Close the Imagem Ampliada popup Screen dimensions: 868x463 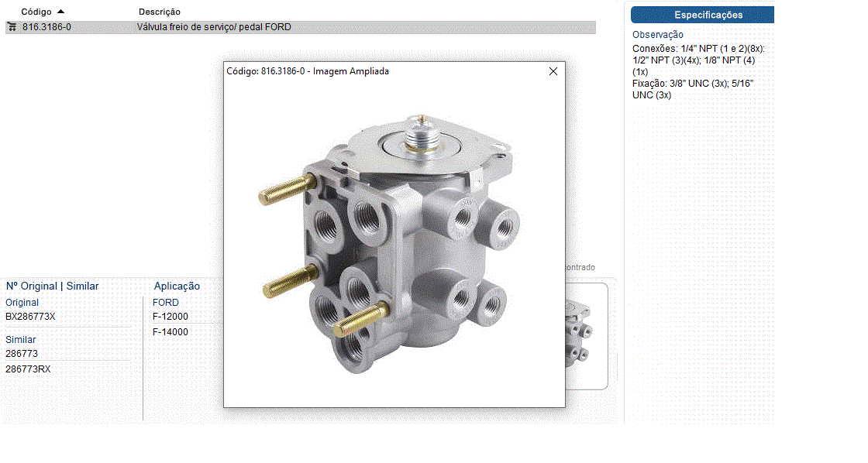(x=553, y=71)
